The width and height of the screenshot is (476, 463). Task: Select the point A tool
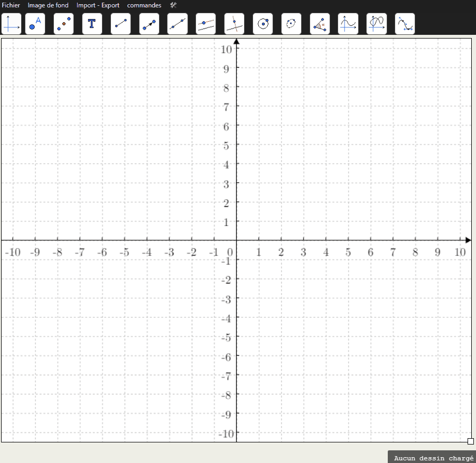coord(35,24)
